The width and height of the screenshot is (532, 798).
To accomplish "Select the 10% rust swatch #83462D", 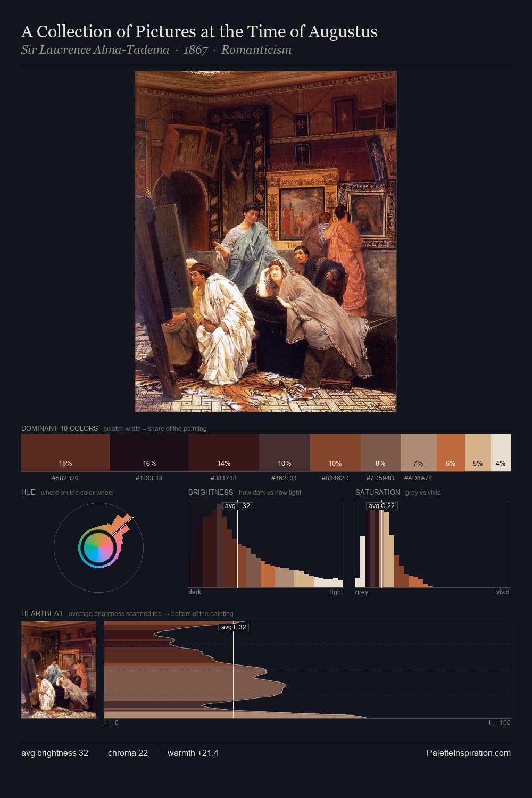I will [335, 453].
